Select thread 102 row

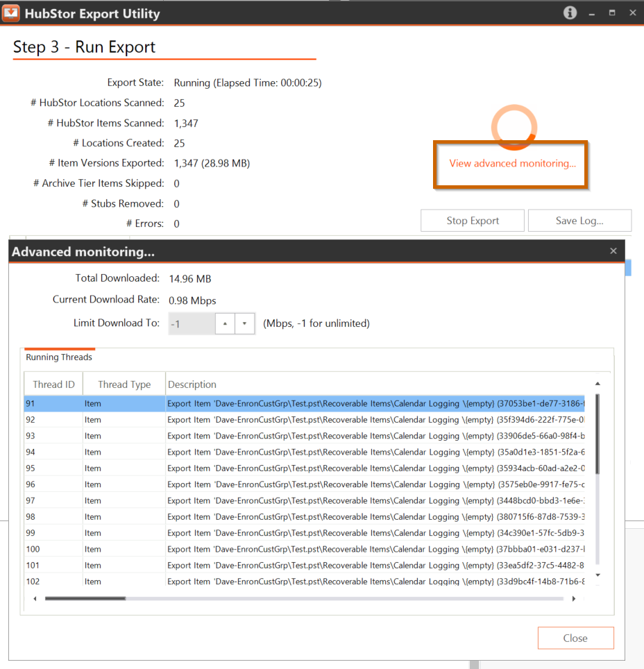pyautogui.click(x=304, y=581)
